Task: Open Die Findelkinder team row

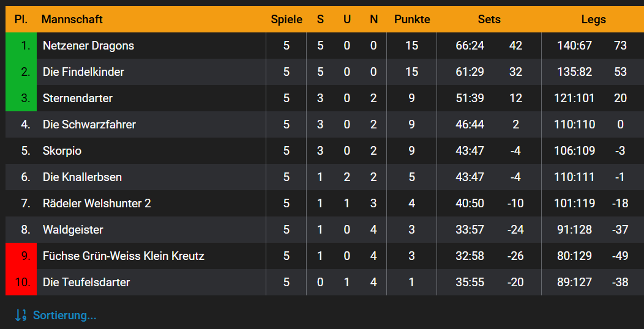Action: [83, 72]
